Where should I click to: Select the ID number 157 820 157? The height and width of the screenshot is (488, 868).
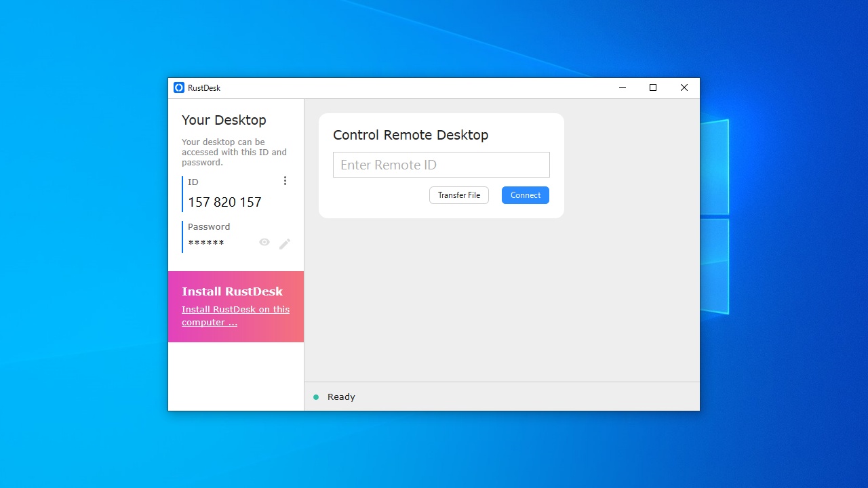[x=224, y=202]
